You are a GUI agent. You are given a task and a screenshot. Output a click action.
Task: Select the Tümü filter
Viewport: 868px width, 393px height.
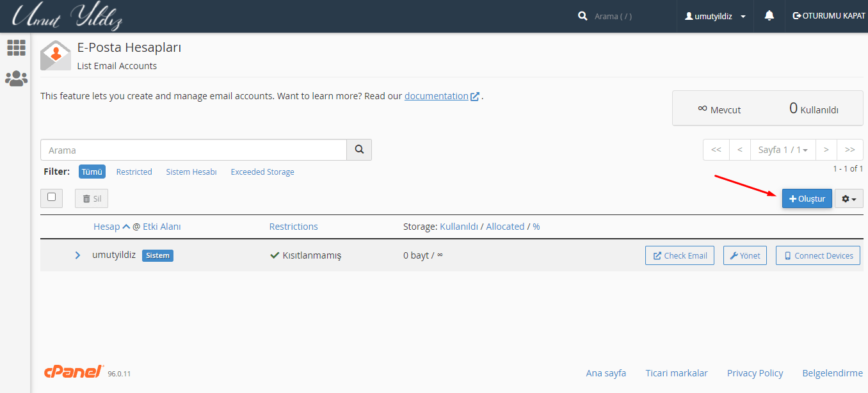(x=92, y=172)
